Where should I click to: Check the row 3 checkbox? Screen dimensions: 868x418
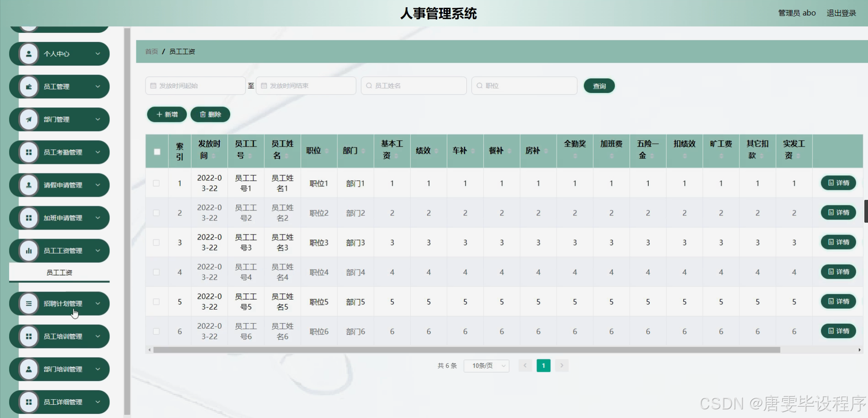156,242
